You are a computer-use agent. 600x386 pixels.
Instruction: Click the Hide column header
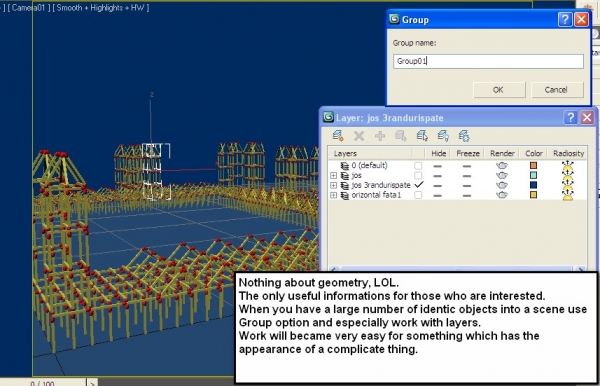tap(439, 153)
